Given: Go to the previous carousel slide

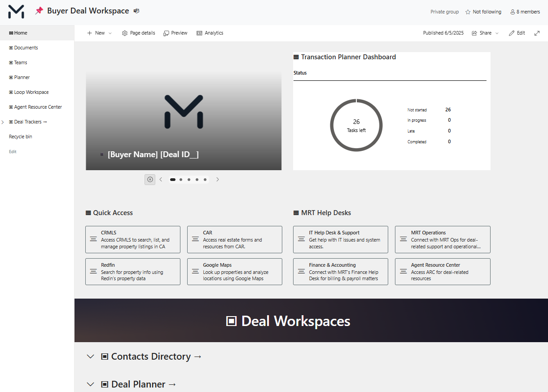Looking at the screenshot, I should click(x=161, y=180).
